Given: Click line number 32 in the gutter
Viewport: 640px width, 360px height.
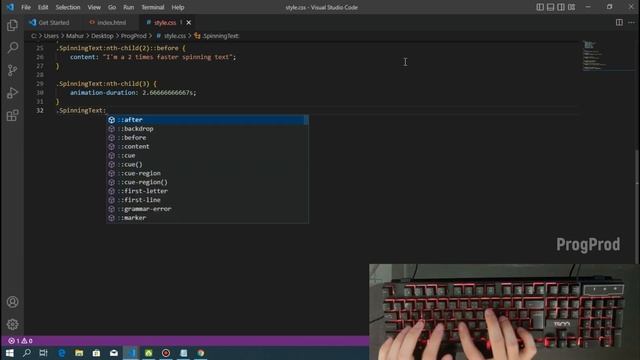Looking at the screenshot, I should 40,111.
